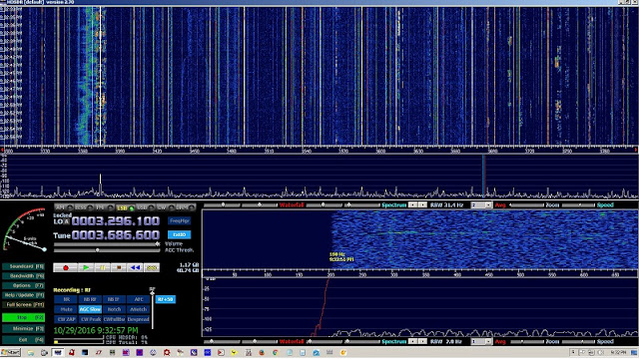
Task: Click the ExtIO button
Action: coord(180,235)
